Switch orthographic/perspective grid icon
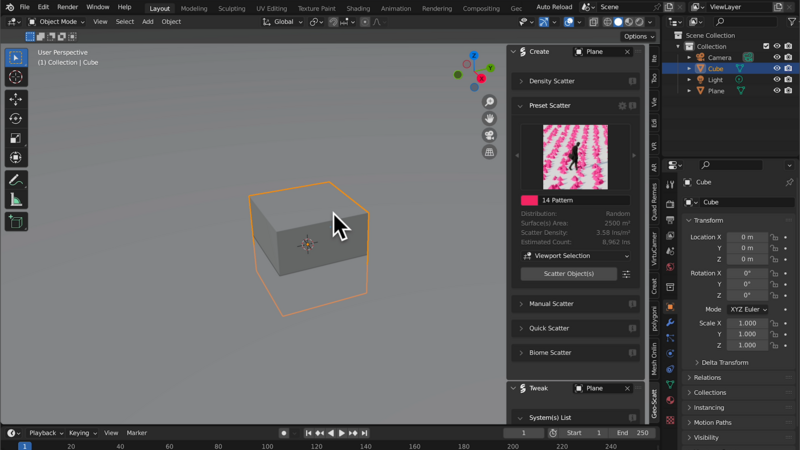The width and height of the screenshot is (800, 450). 489,152
